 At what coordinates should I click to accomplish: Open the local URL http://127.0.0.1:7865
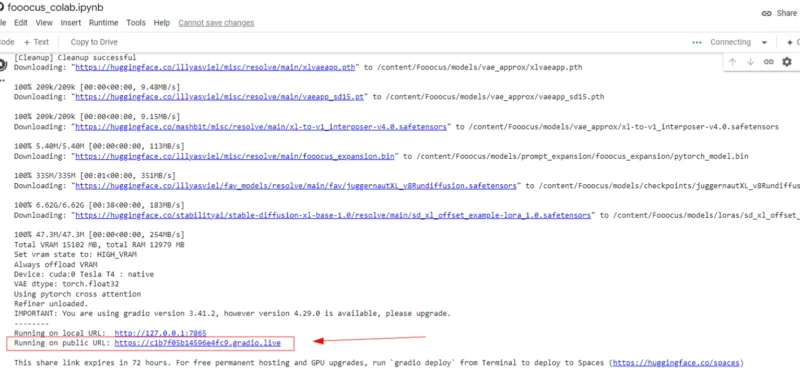160,333
